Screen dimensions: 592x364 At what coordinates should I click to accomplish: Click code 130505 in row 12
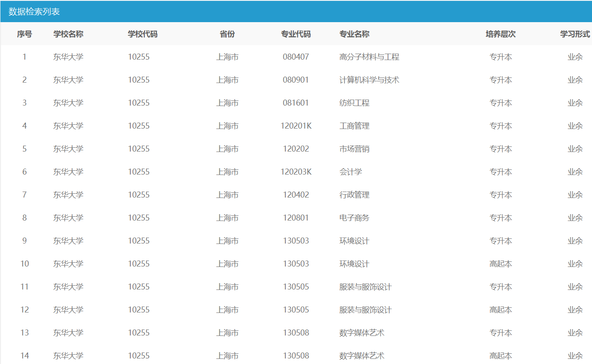pyautogui.click(x=296, y=310)
